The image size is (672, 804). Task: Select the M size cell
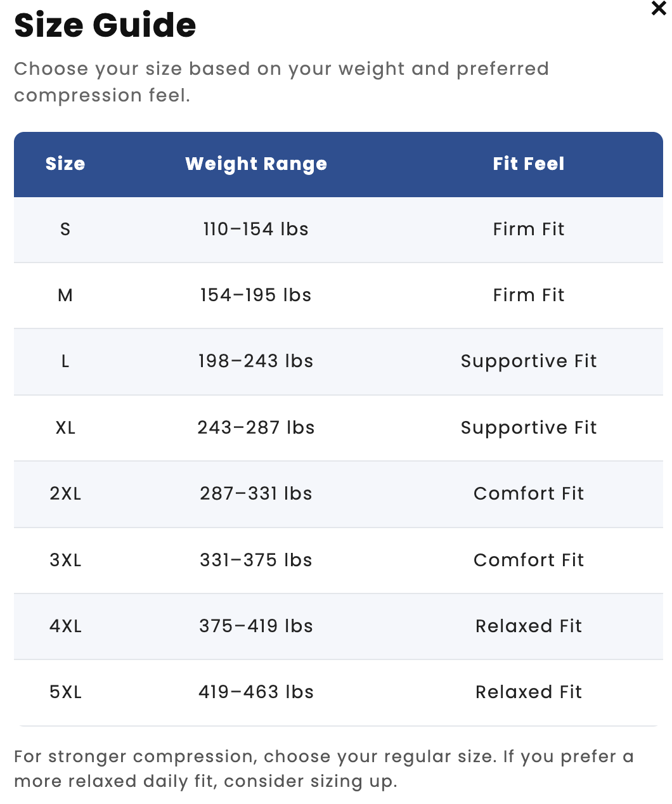(x=65, y=295)
